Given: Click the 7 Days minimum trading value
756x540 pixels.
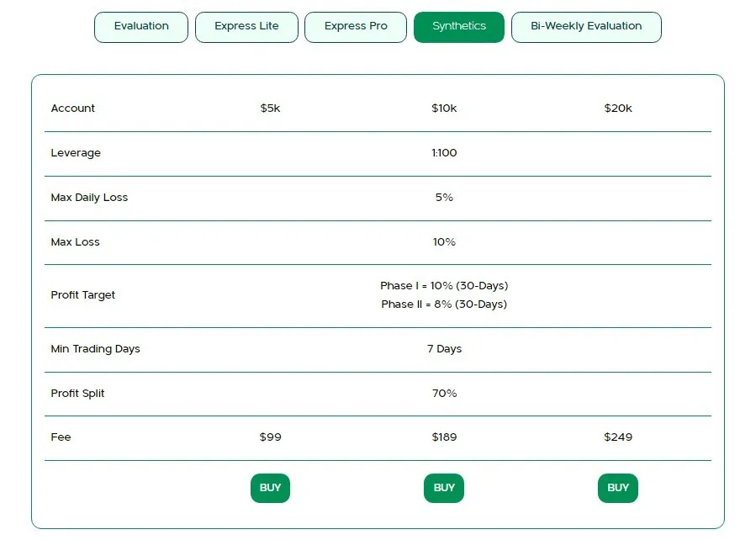Looking at the screenshot, I should coord(444,349).
